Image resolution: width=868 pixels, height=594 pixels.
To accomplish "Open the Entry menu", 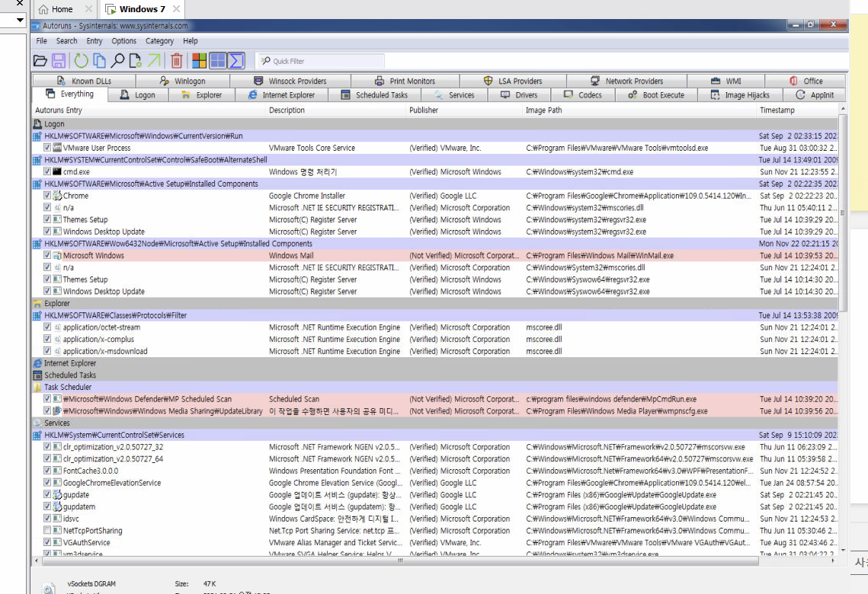I will pos(94,41).
